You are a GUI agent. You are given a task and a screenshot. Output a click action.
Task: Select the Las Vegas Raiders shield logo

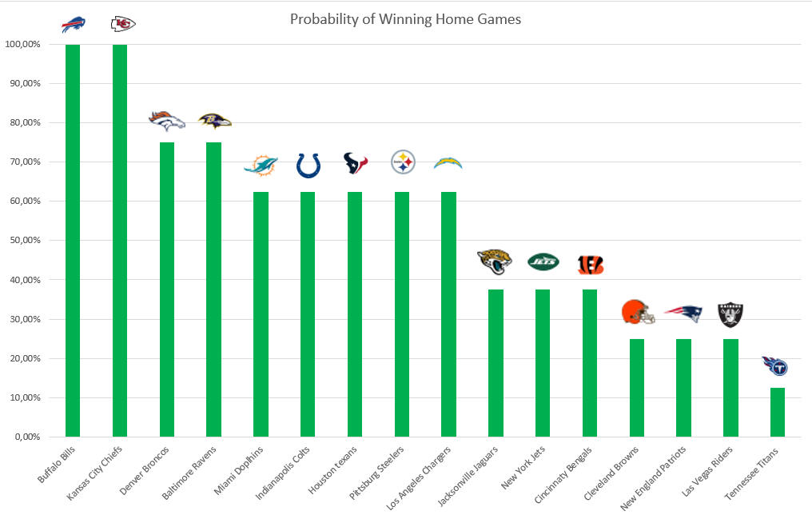730,313
